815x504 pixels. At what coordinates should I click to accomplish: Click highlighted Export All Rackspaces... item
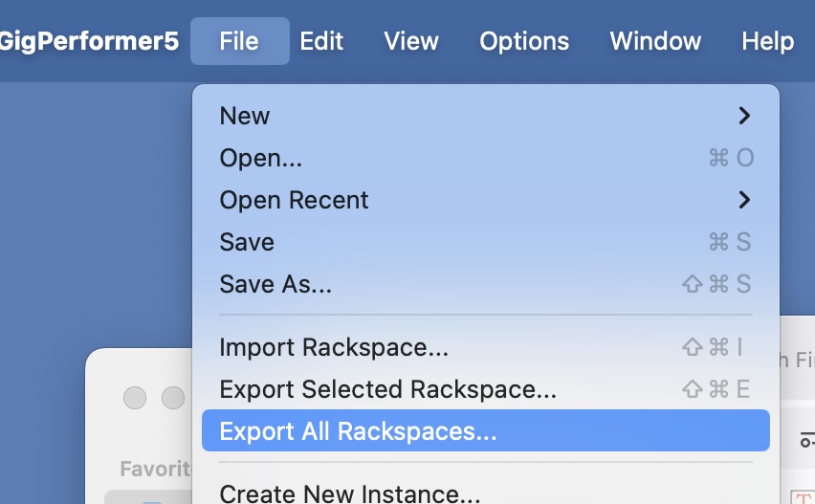tap(486, 430)
